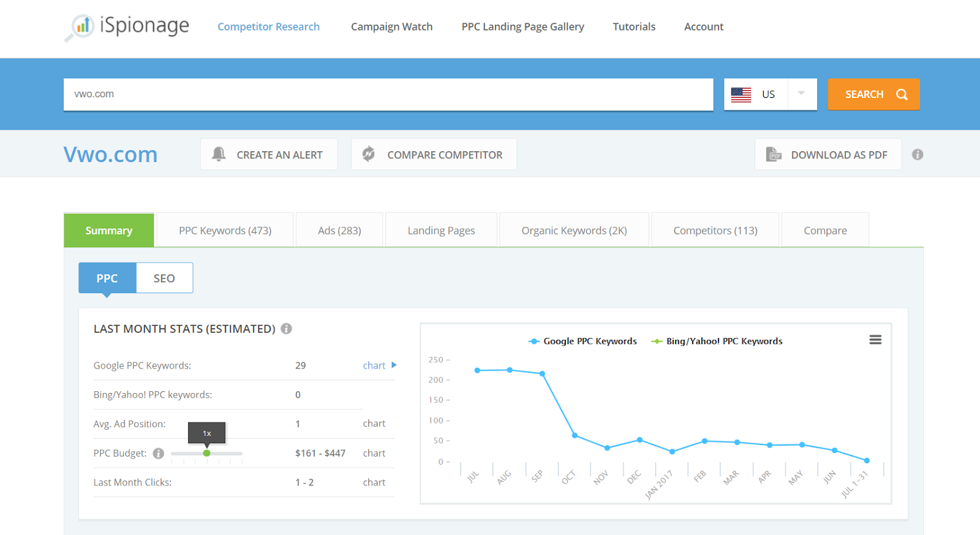Open chart link for Avg. Ad Position

tap(374, 424)
